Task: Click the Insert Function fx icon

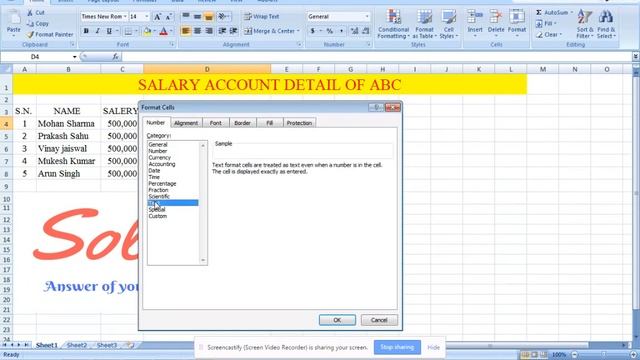Action: click(116, 57)
